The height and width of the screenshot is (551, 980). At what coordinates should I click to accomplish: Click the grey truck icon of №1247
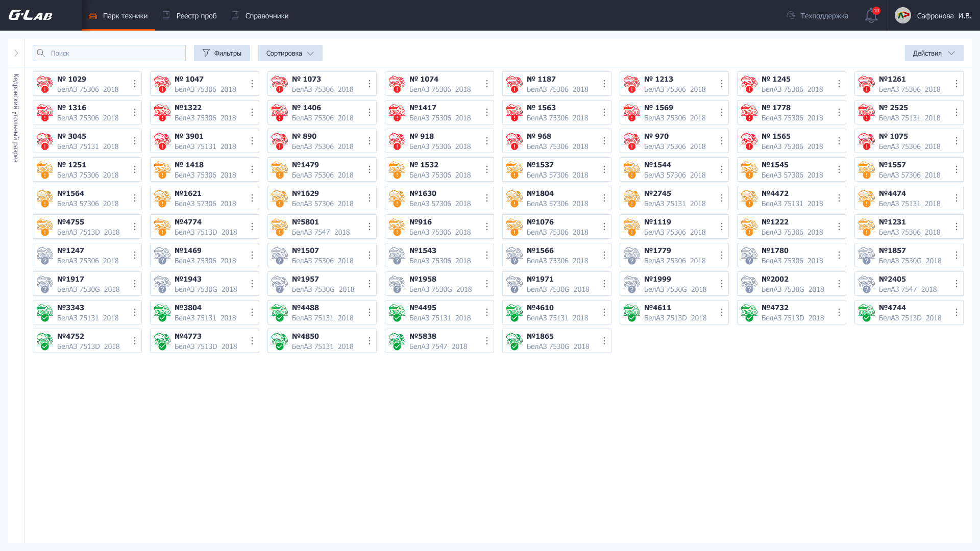tap(45, 255)
